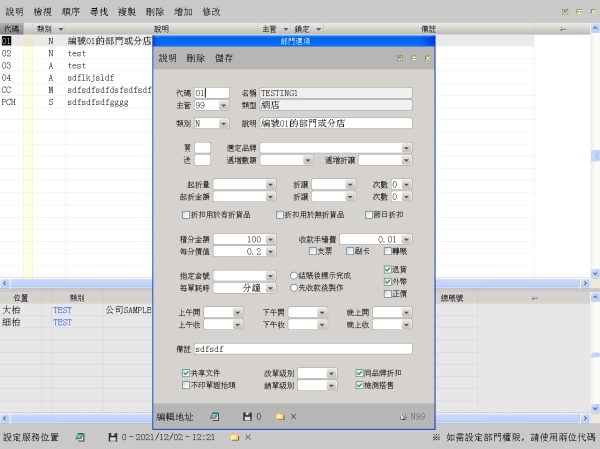Toggle the 檢測搭售 checkbox
600x449 pixels.
(x=359, y=384)
